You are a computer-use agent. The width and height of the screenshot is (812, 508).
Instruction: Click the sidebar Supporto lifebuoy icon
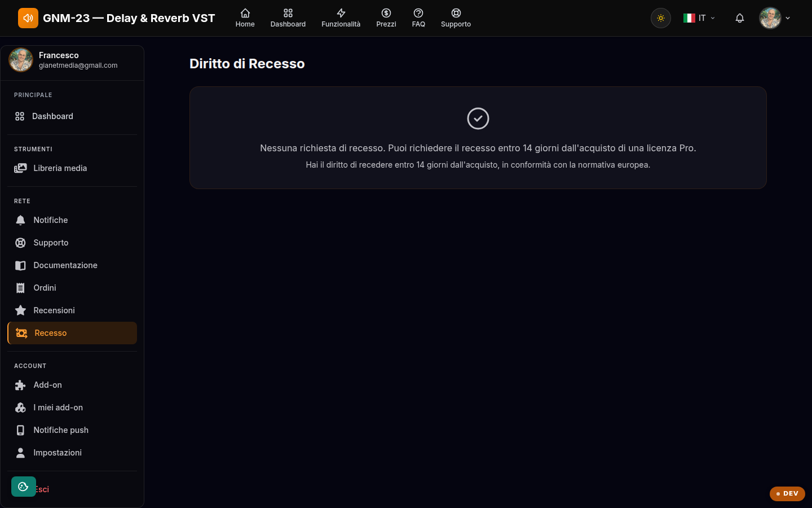coord(20,243)
